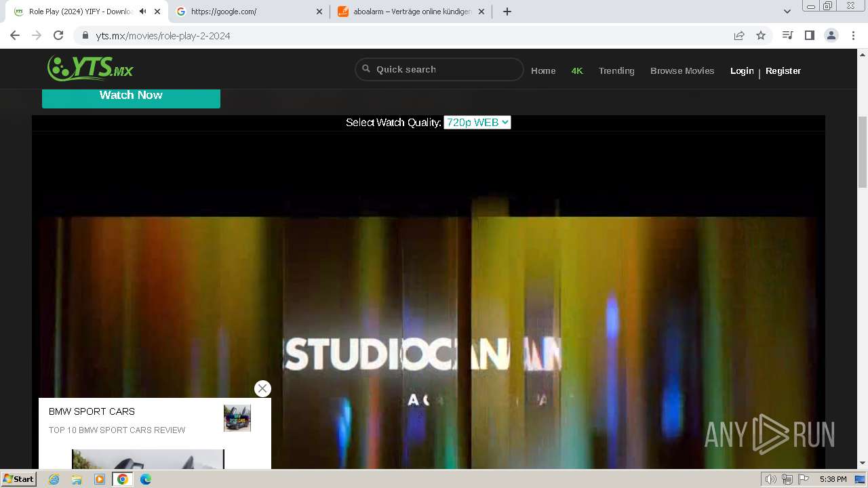Click the search magnifier icon

tap(366, 68)
